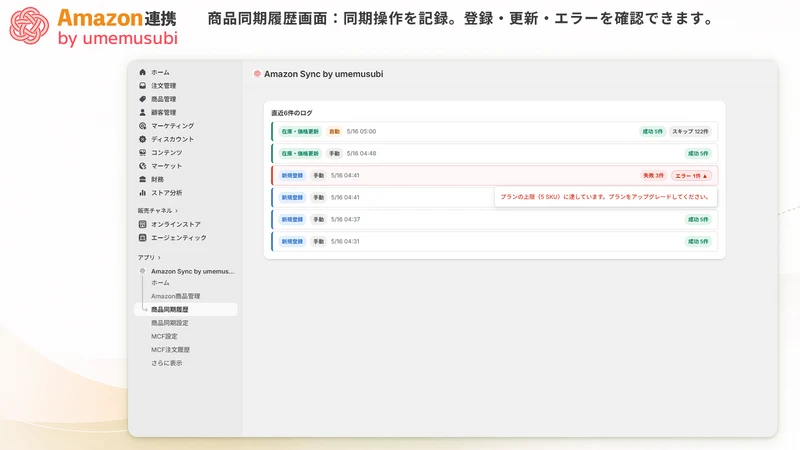
Task: Click スキップ 122件 badge
Action: point(690,132)
